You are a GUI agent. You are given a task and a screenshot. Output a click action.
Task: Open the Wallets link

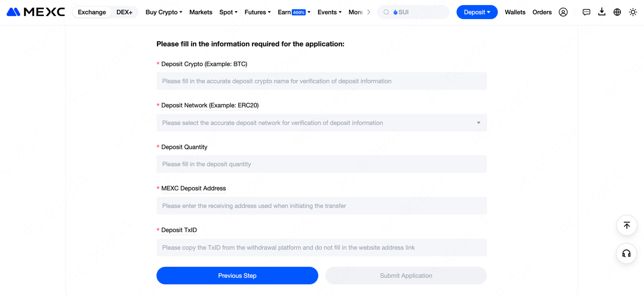(x=515, y=12)
